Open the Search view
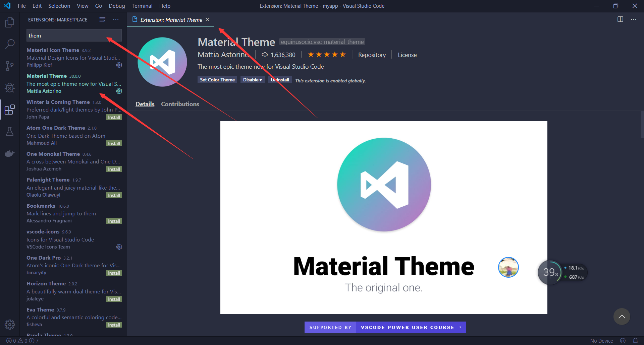Image resolution: width=644 pixels, height=345 pixels. [x=10, y=44]
